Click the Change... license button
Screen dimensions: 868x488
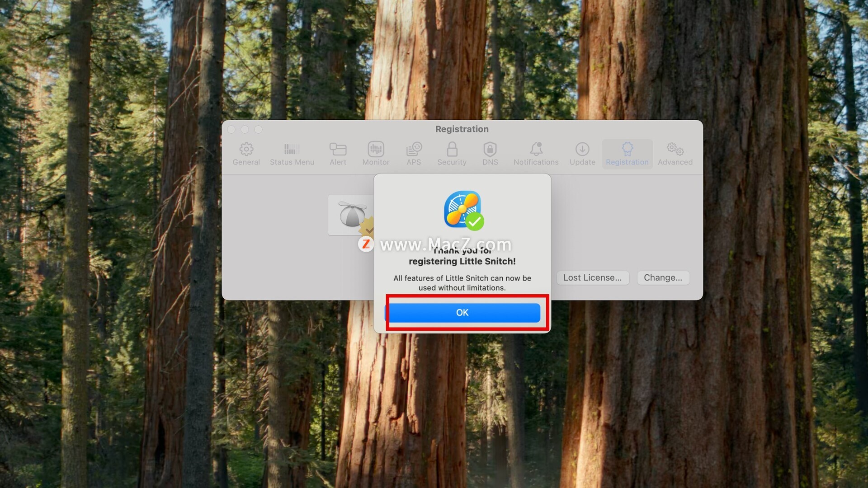[x=663, y=277]
